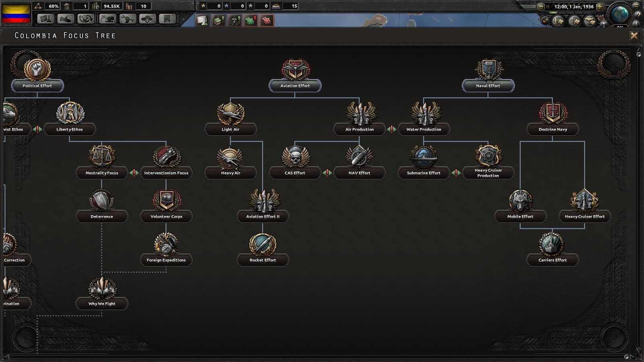Select the Aviation Effort focus icon
The image size is (644, 362).
coord(295,70)
